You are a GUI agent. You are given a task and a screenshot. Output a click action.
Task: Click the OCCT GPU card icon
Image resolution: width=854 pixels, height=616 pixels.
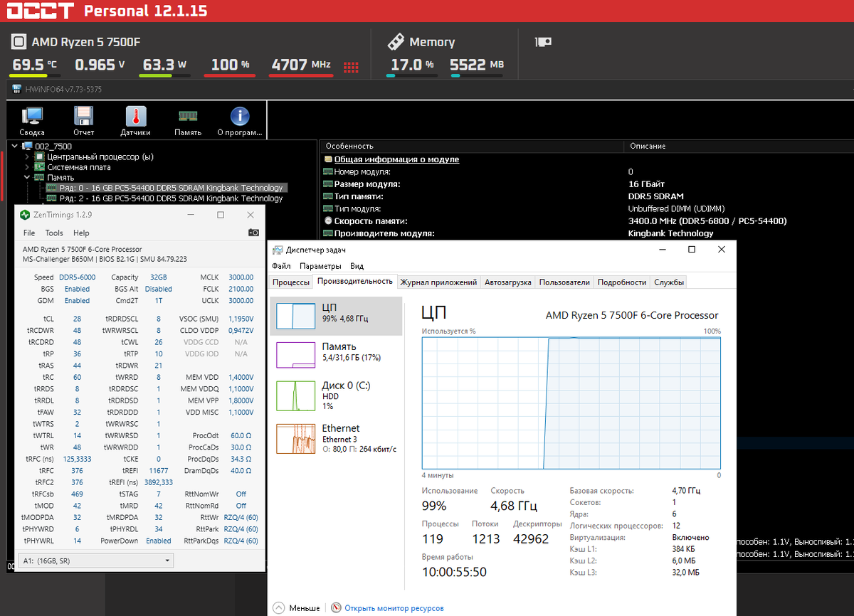543,42
